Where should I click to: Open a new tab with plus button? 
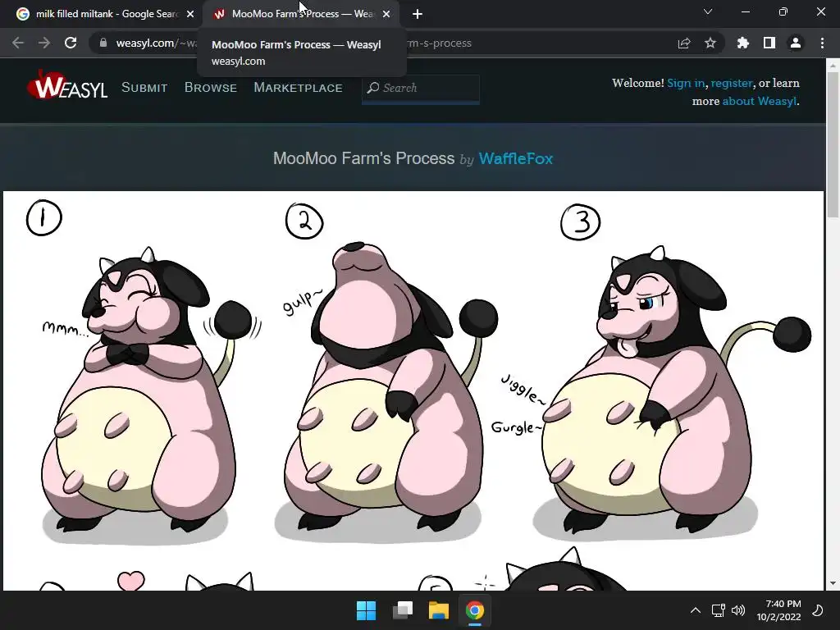pos(418,14)
